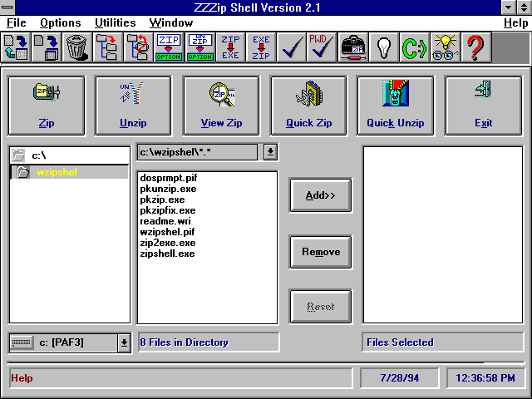This screenshot has height=399, width=532.
Task: Click the trash can delete icon
Action: pyautogui.click(x=77, y=47)
